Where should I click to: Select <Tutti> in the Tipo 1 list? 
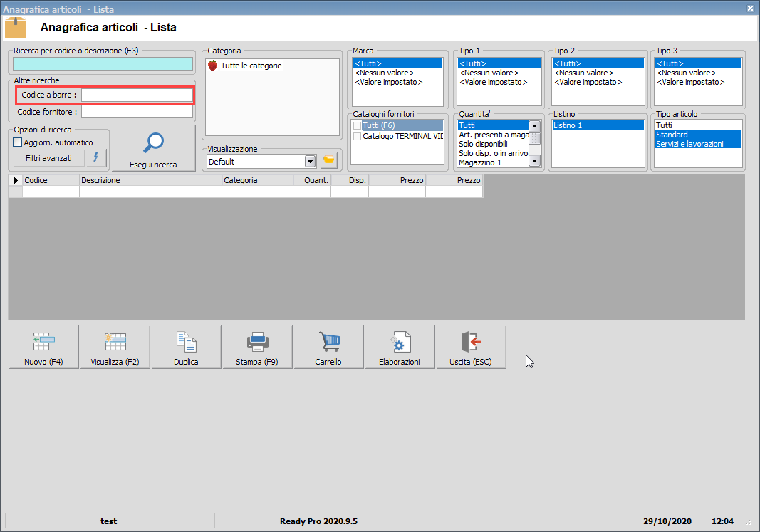click(x=499, y=63)
